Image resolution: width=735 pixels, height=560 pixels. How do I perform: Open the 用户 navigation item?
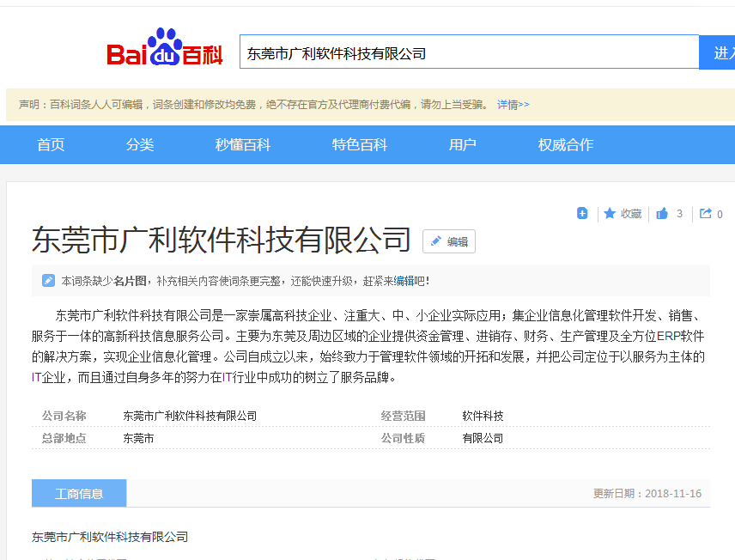463,144
